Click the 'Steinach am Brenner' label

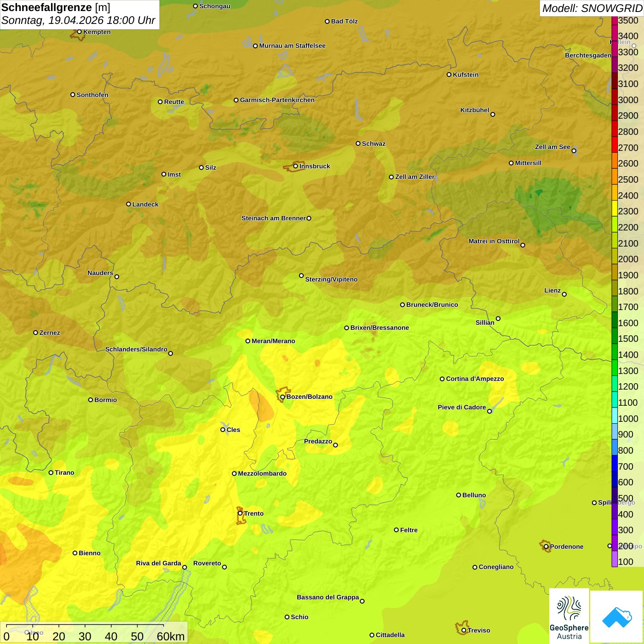click(273, 218)
